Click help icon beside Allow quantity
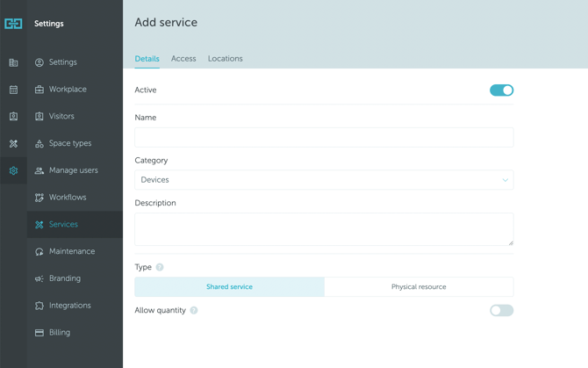The image size is (588, 368). 194,310
